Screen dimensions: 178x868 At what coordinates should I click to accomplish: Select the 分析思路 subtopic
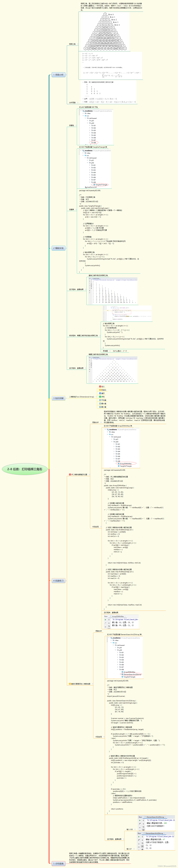pyautogui.click(x=72, y=102)
